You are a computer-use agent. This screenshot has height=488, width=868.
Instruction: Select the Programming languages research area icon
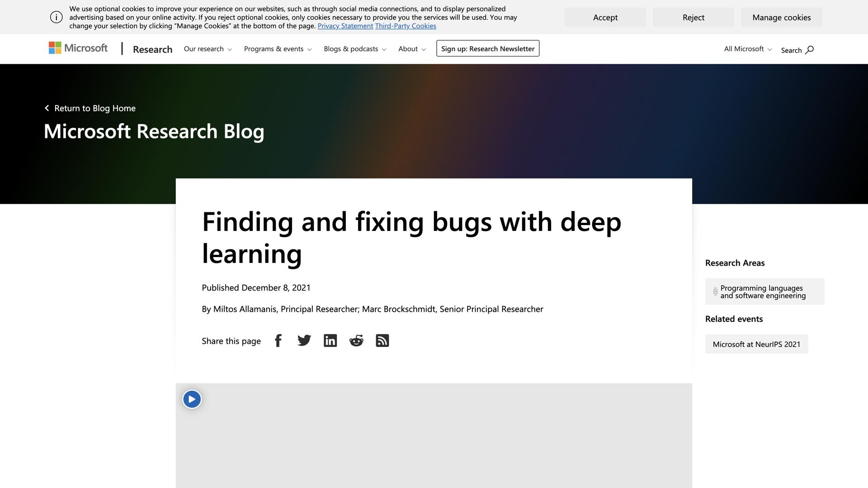[715, 291]
